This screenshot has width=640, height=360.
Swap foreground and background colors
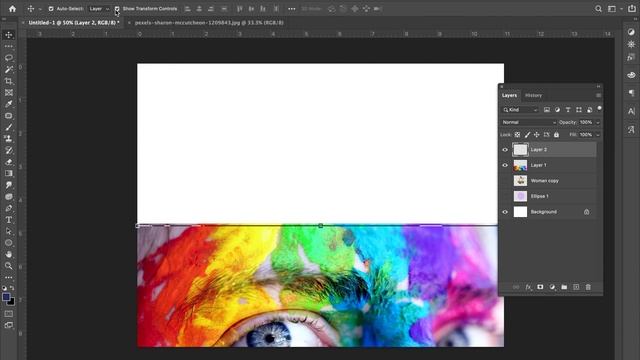pyautogui.click(x=12, y=288)
